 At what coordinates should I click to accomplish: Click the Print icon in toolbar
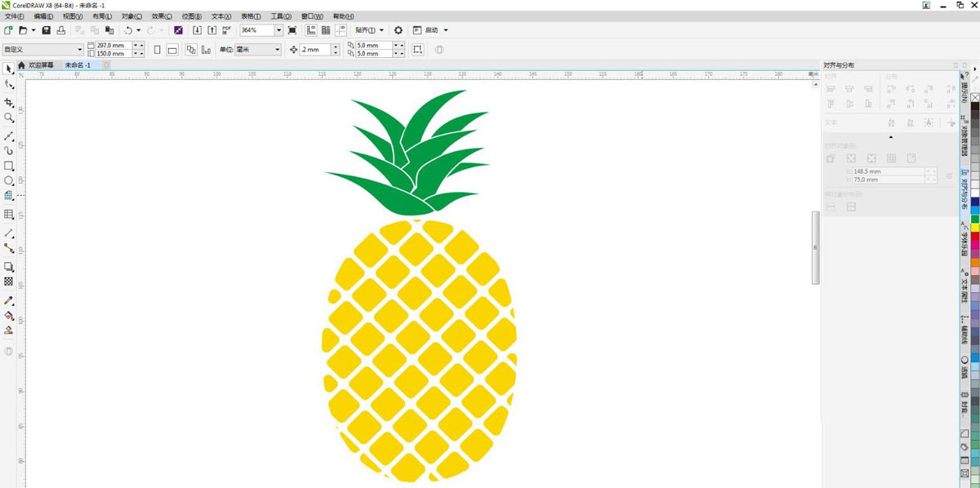pos(61,30)
